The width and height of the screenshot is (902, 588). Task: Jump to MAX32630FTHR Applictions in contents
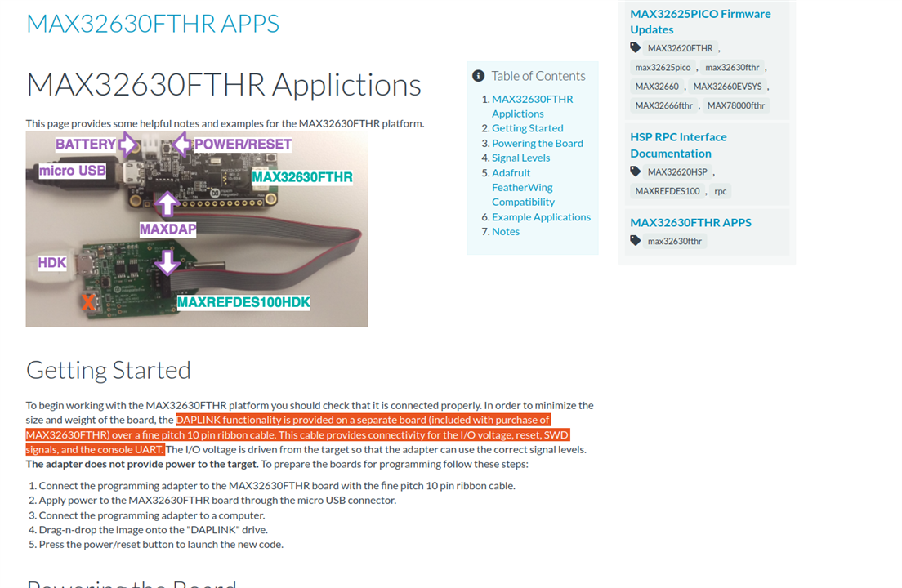[x=532, y=106]
